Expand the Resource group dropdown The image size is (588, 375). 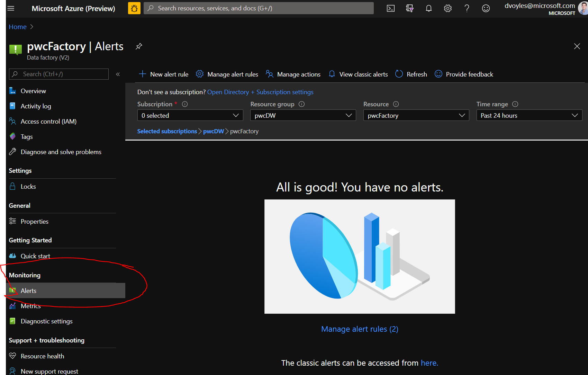303,115
